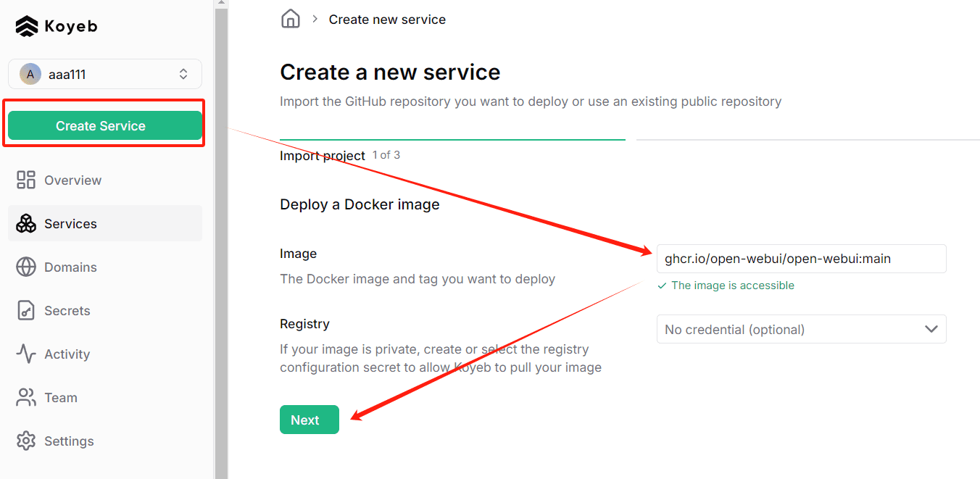Click the Next button
This screenshot has width=980, height=479.
[310, 420]
